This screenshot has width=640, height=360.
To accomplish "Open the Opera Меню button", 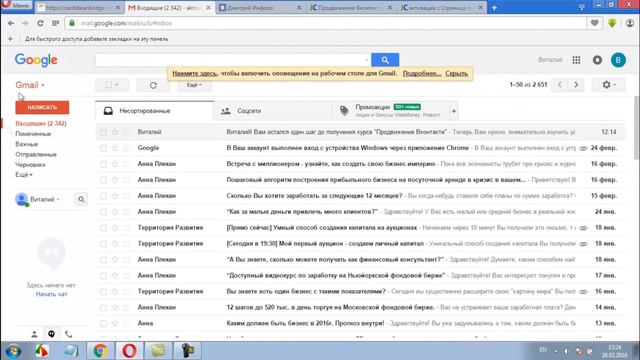I will tap(16, 6).
